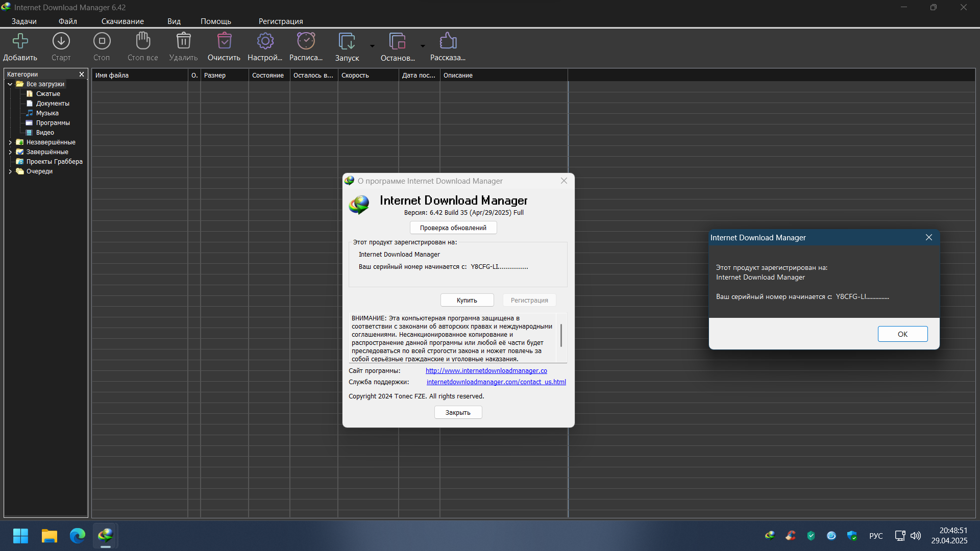Open the Файл menu
The height and width of the screenshot is (551, 980).
click(x=68, y=21)
